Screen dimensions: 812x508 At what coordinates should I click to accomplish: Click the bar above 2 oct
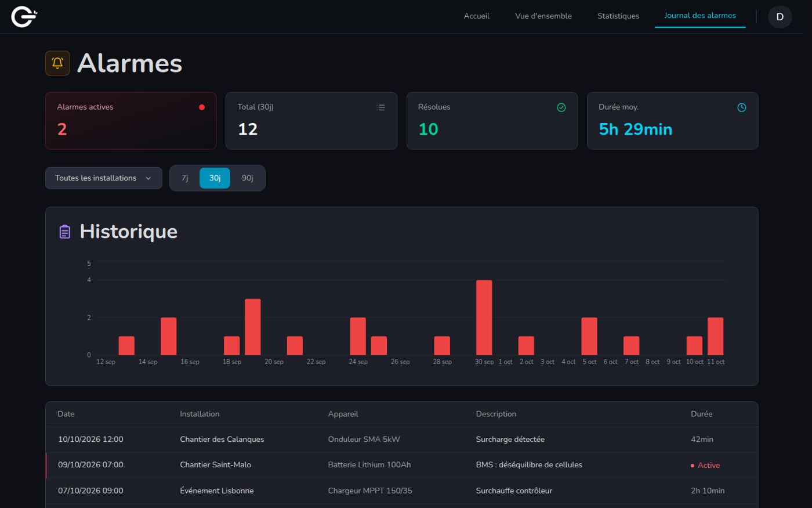point(526,345)
